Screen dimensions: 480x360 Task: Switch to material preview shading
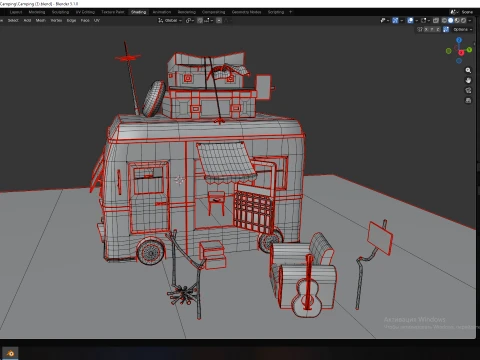point(457,20)
